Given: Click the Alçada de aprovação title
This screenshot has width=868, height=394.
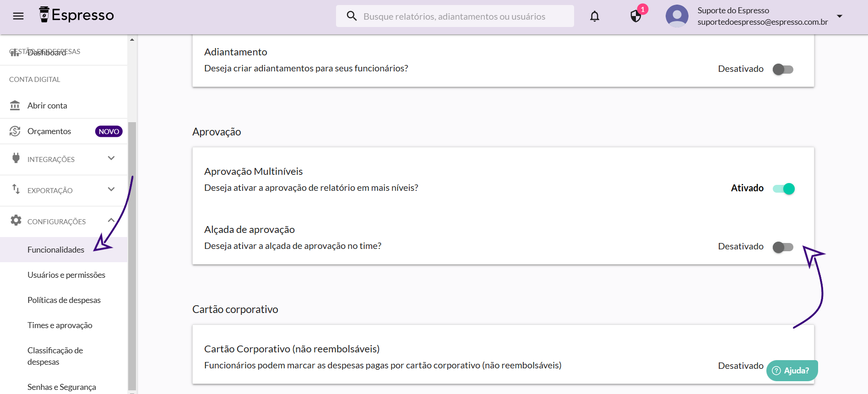Looking at the screenshot, I should (250, 229).
